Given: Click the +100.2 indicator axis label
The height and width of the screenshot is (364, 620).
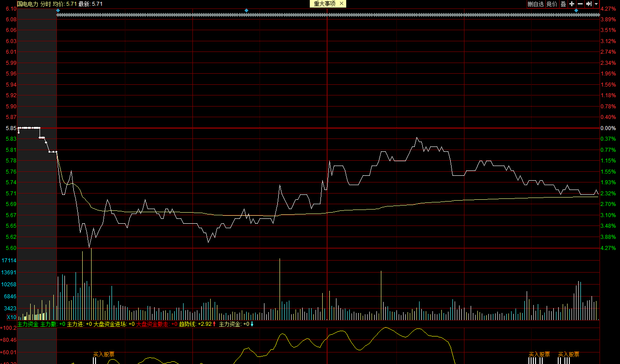Looking at the screenshot, I should (8, 328).
